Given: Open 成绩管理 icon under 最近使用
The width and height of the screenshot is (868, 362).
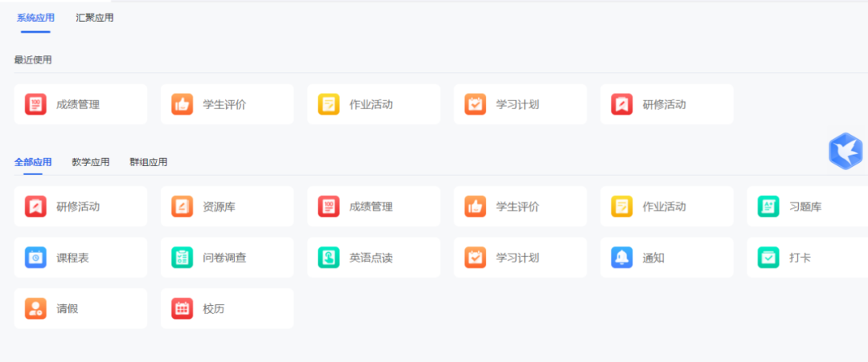Looking at the screenshot, I should tap(35, 104).
